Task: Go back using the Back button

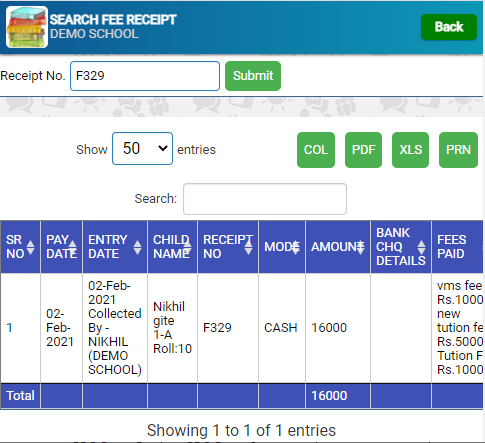Action: pos(449,27)
